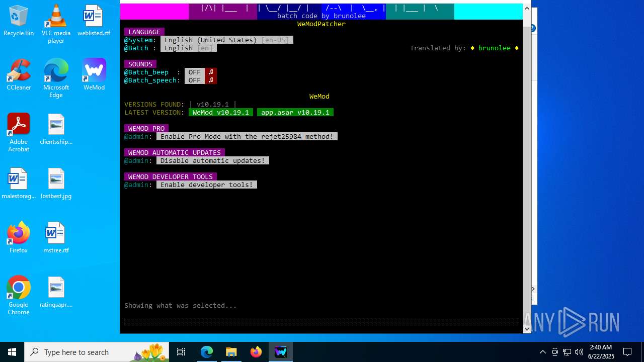Image resolution: width=644 pixels, height=362 pixels.
Task: Click Disable automatic updates option
Action: pyautogui.click(x=213, y=160)
